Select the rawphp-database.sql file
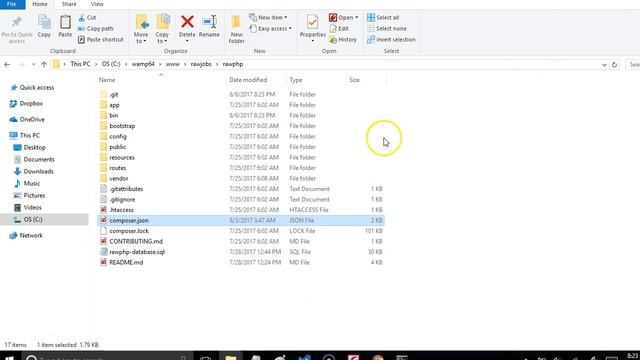 click(241, 252)
